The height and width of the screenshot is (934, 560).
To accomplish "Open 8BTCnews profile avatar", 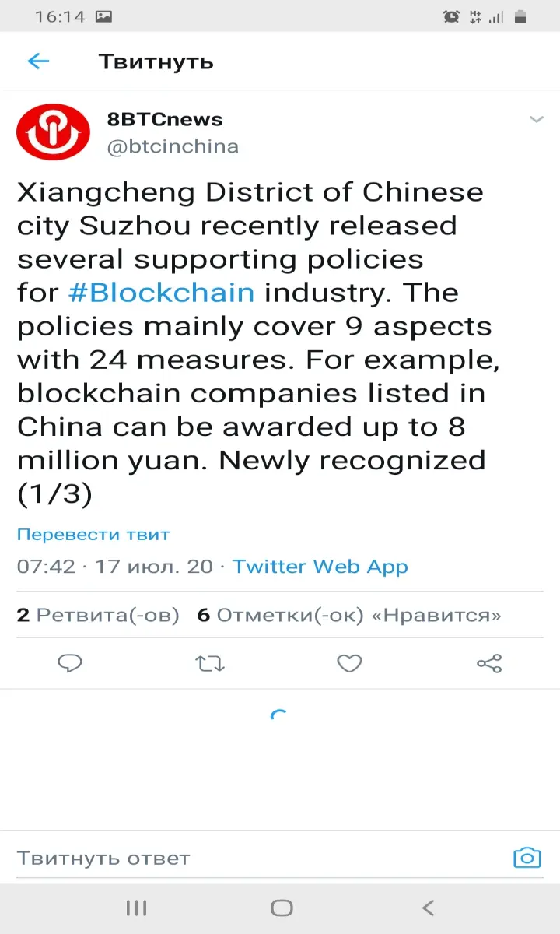I will pyautogui.click(x=53, y=132).
